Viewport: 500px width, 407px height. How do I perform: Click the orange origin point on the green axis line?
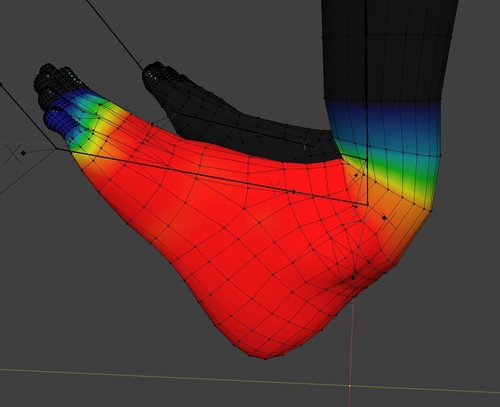click(x=350, y=386)
